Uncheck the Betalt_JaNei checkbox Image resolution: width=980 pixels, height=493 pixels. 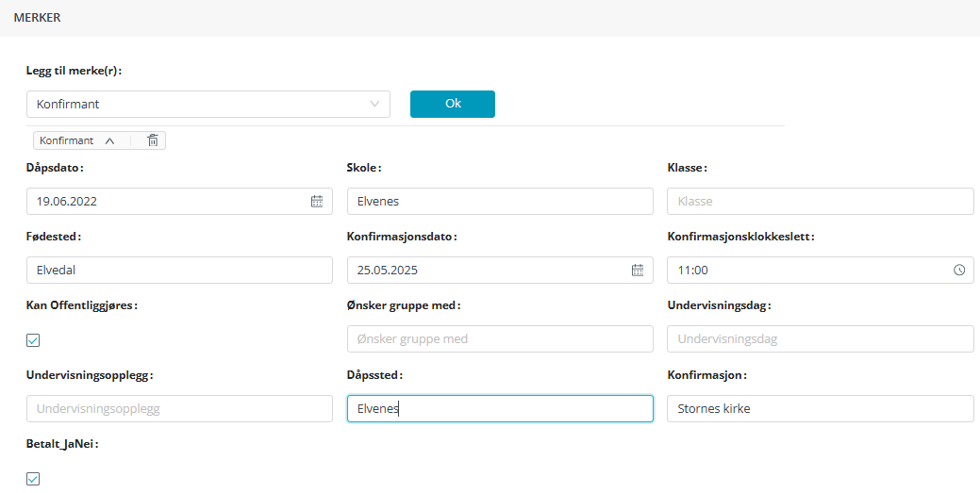(x=33, y=479)
